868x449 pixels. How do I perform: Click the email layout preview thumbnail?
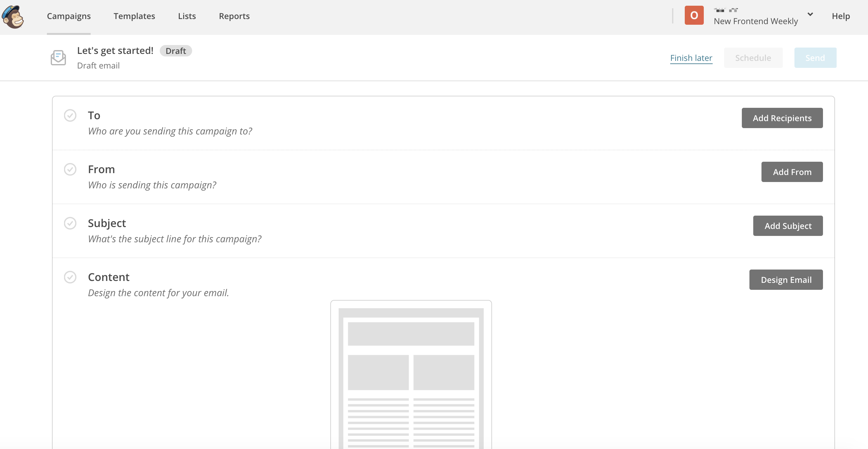(x=411, y=375)
